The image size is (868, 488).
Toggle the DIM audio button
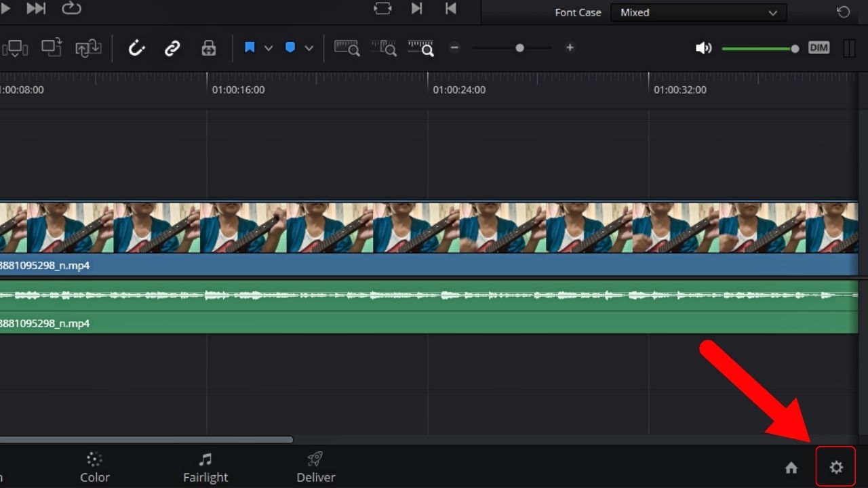coord(818,47)
